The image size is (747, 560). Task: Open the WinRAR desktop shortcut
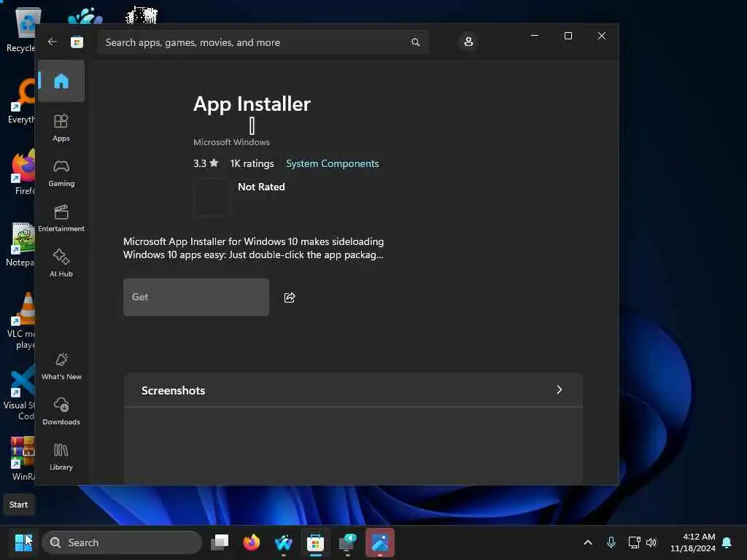pos(21,459)
